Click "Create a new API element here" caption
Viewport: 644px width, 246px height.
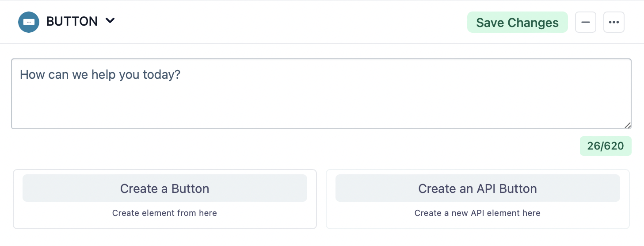pyautogui.click(x=477, y=213)
